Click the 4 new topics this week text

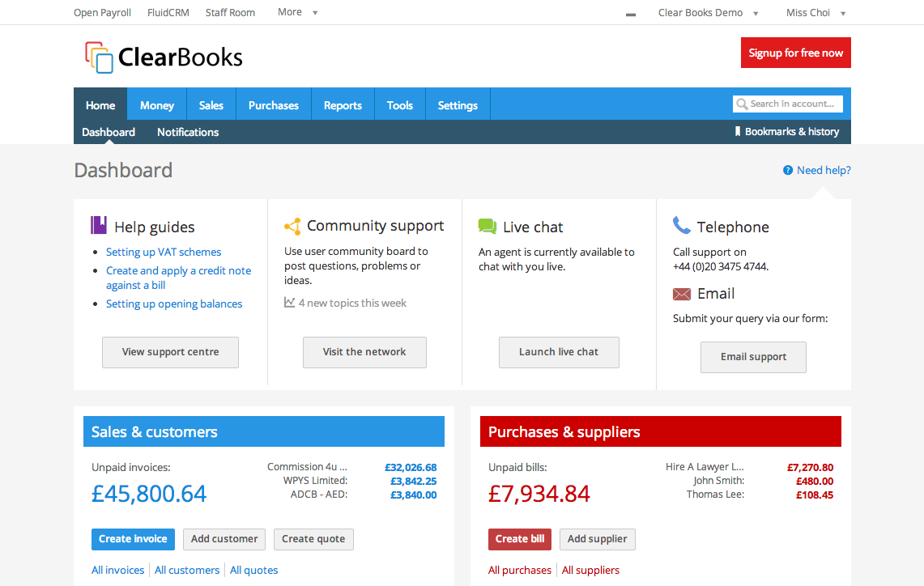[352, 304]
